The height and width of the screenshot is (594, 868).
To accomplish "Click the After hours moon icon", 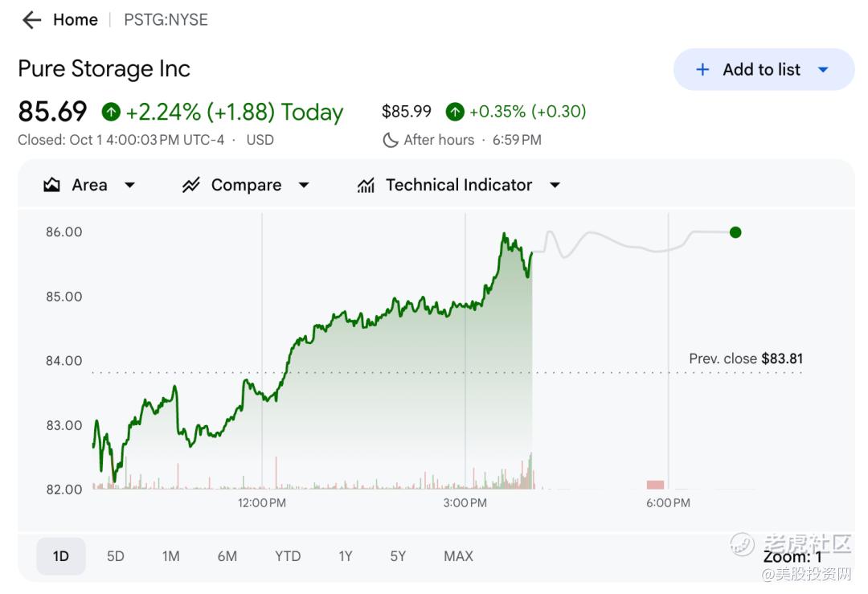I will click(x=391, y=140).
